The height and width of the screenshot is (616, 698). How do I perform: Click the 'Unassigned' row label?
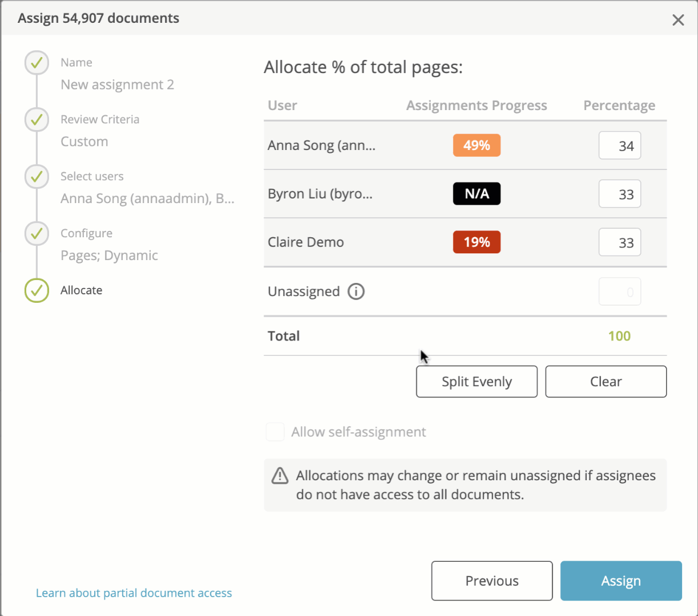(x=304, y=291)
